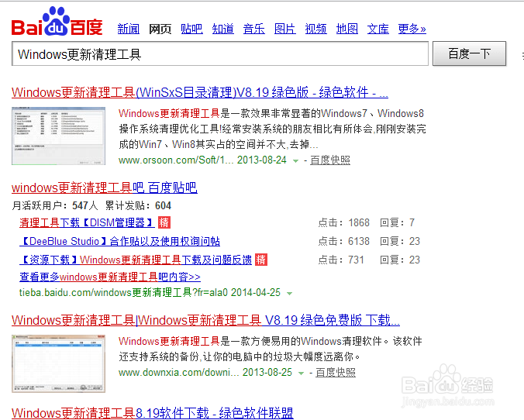Click the www.downxia.com/downi... URL text

pos(179,372)
